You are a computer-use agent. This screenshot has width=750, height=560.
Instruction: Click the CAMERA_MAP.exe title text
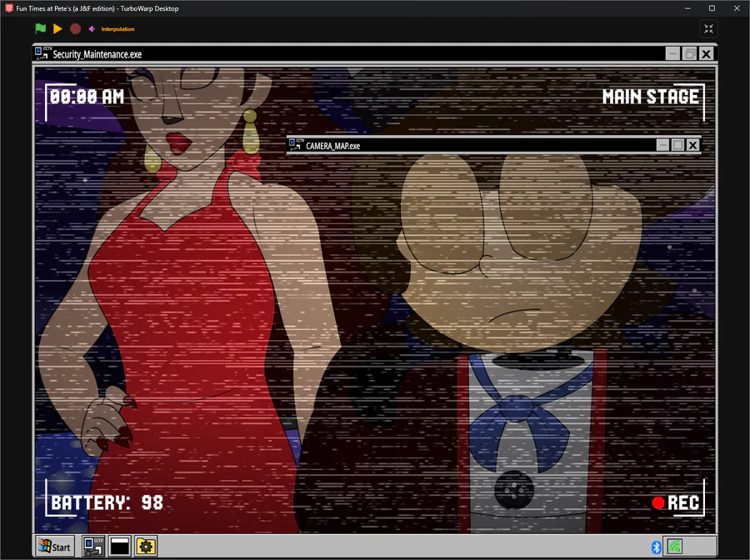pos(332,146)
